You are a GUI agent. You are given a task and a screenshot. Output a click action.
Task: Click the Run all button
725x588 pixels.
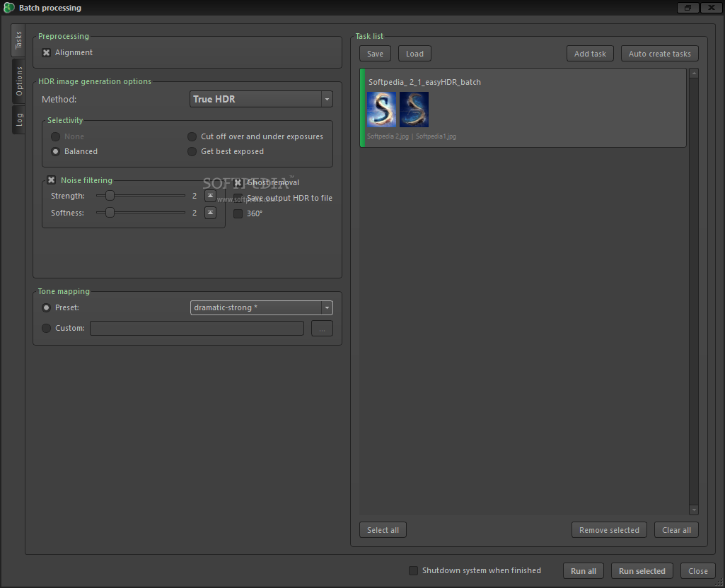coord(584,571)
